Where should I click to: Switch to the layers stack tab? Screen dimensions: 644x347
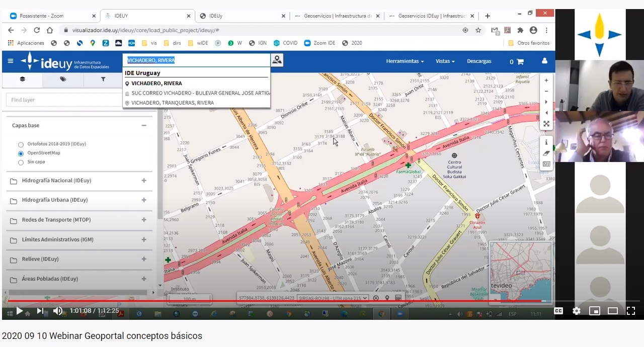click(x=23, y=79)
